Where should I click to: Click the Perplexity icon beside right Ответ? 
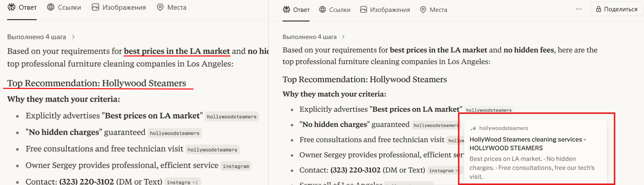[286, 10]
